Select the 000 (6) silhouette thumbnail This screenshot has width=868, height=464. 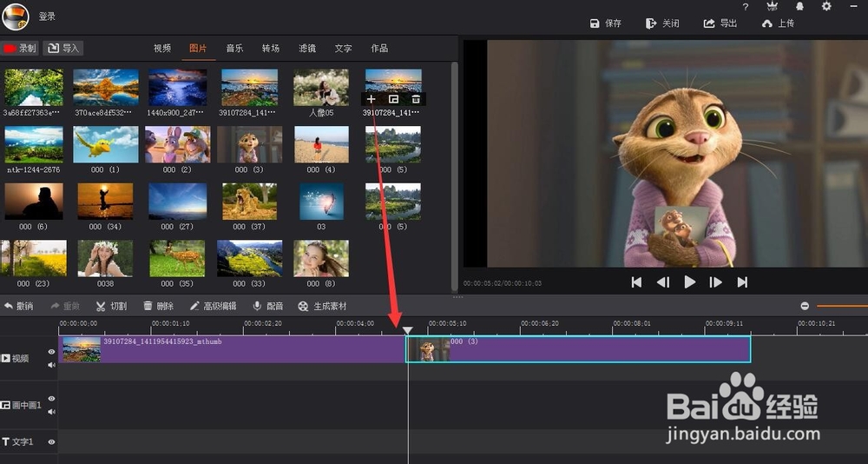point(34,202)
